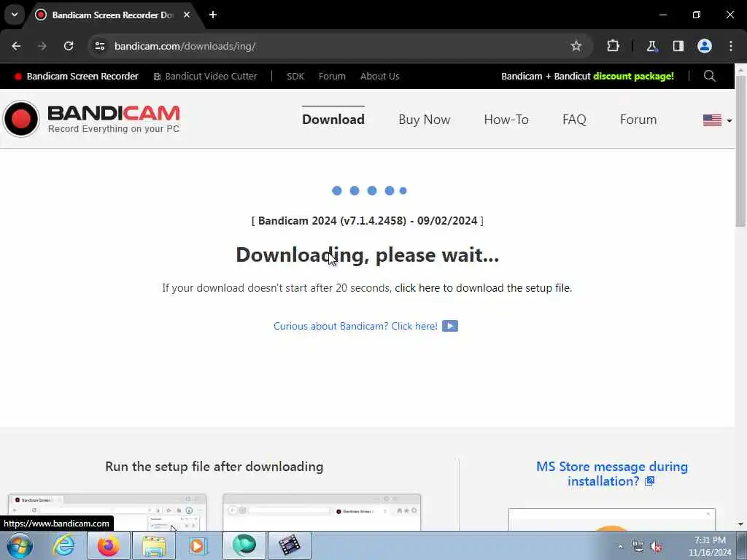The image size is (747, 560).
Task: Click the taskbar clock showing 7:31 PM
Action: click(x=710, y=546)
